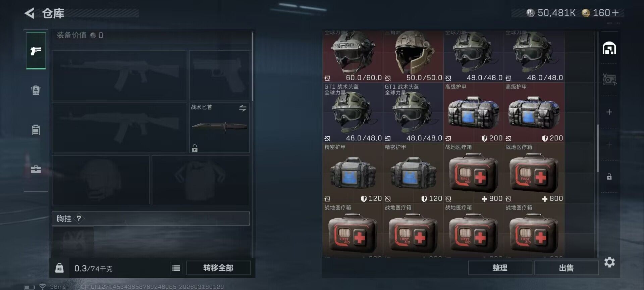The image size is (644, 290).
Task: Click the 出售 button
Action: (x=566, y=268)
